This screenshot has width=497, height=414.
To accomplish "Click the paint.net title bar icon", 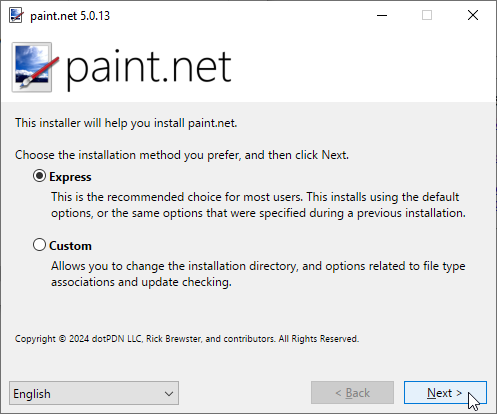I will click(x=16, y=15).
